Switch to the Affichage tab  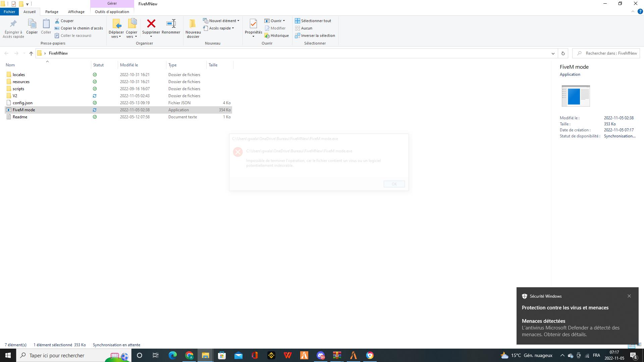point(76,12)
